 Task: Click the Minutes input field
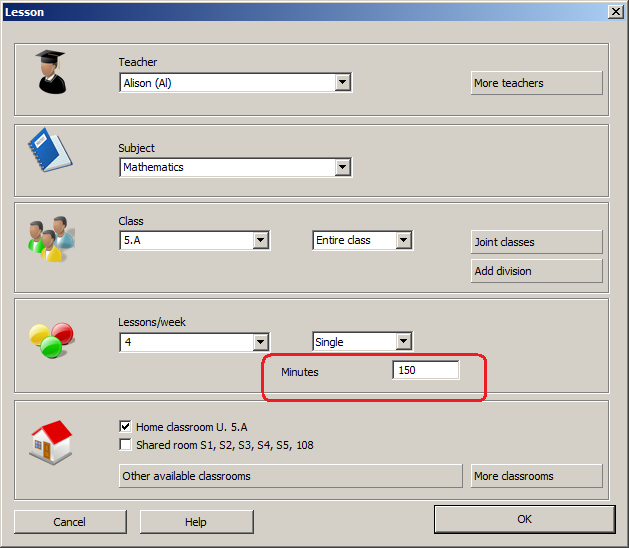click(425, 371)
